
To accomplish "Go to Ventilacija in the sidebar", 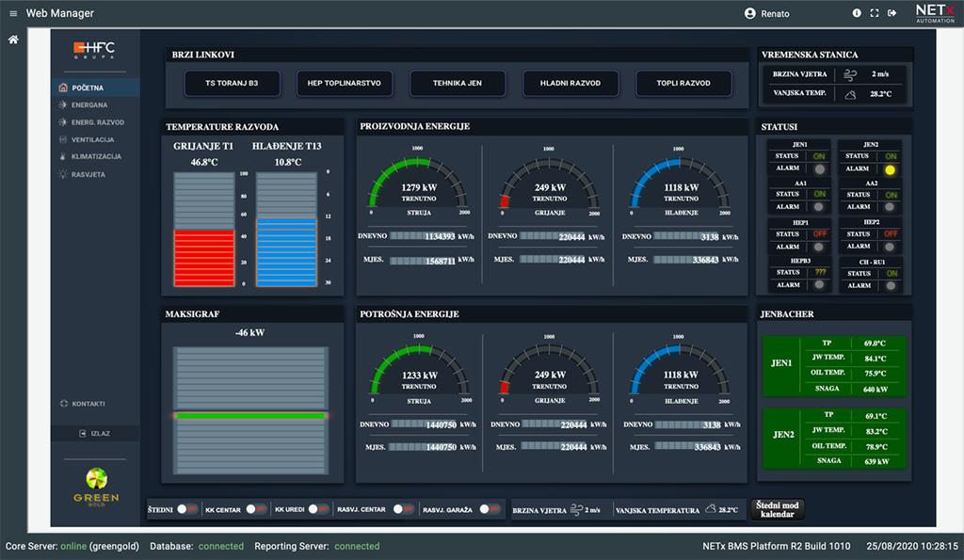I will (92, 139).
